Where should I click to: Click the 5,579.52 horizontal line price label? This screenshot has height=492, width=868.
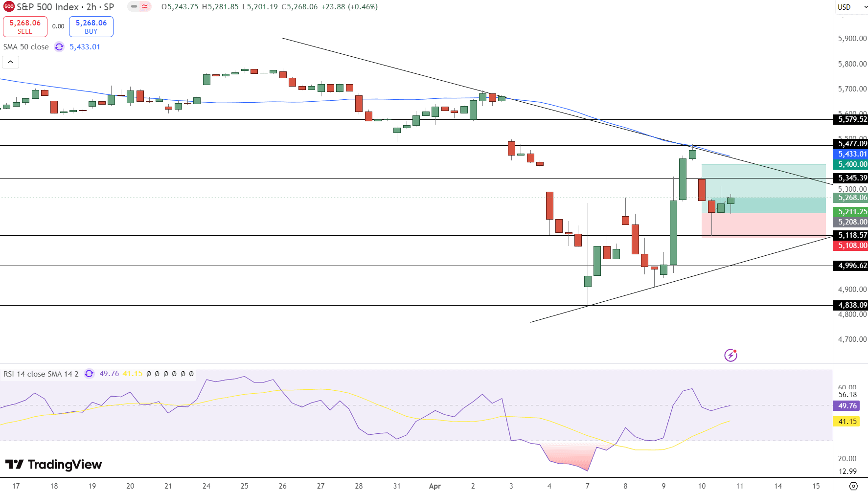[x=850, y=119]
